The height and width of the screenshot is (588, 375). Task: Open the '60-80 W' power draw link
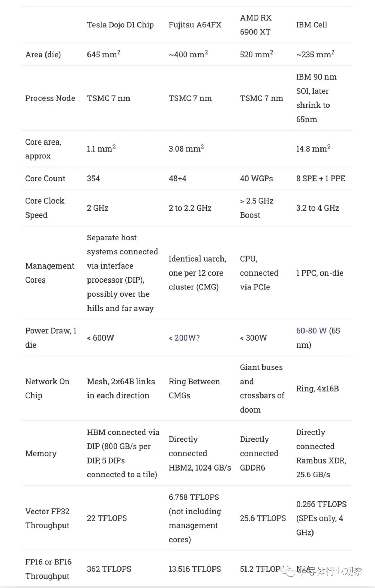point(311,330)
